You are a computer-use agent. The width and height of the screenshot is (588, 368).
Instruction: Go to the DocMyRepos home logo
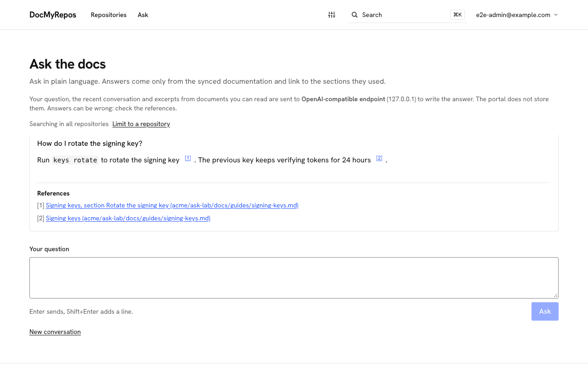[x=53, y=15]
